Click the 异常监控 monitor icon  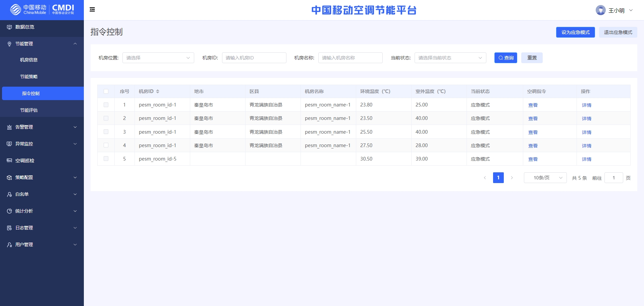9,144
